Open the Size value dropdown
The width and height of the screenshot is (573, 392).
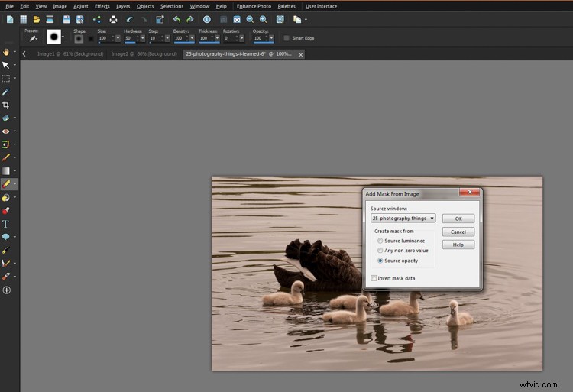(x=118, y=38)
